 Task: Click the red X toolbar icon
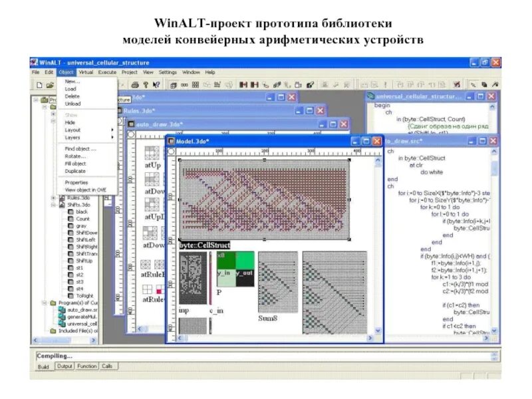click(x=457, y=85)
